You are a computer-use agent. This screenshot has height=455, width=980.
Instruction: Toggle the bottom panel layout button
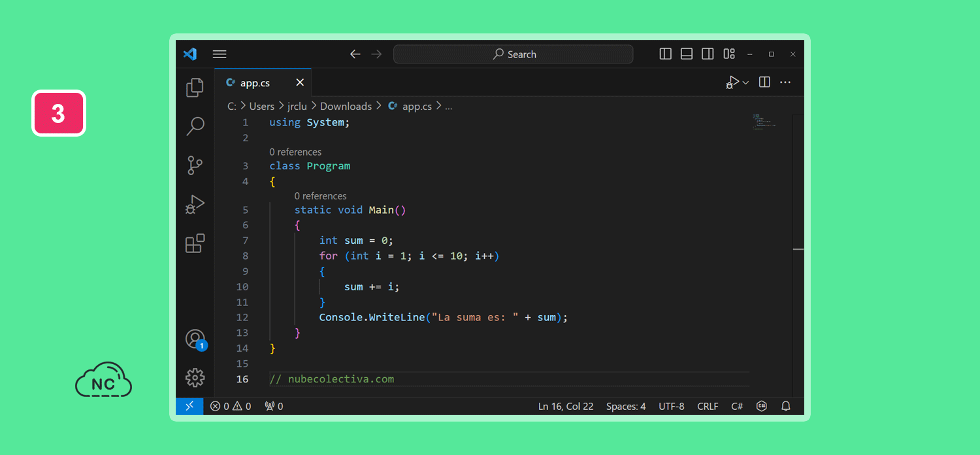click(686, 54)
